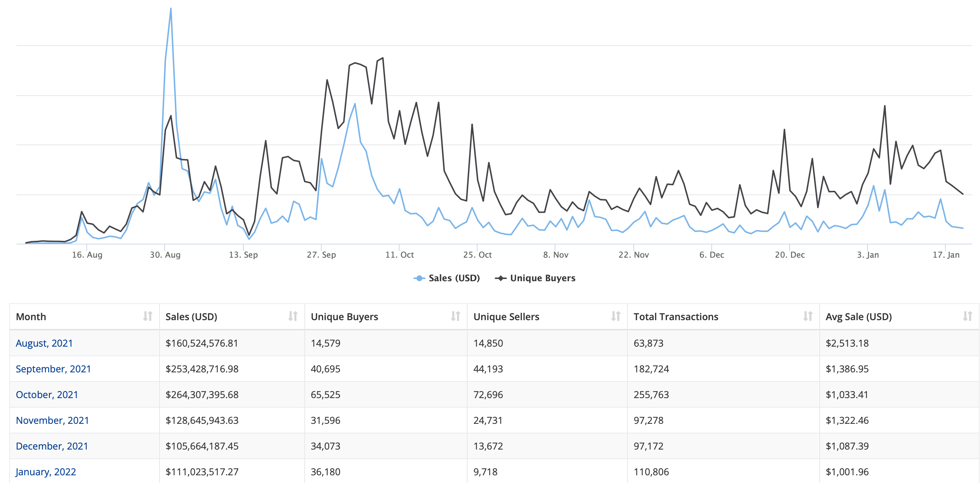Click the Unique Buyers column header label
Image resolution: width=980 pixels, height=483 pixels.
344,316
